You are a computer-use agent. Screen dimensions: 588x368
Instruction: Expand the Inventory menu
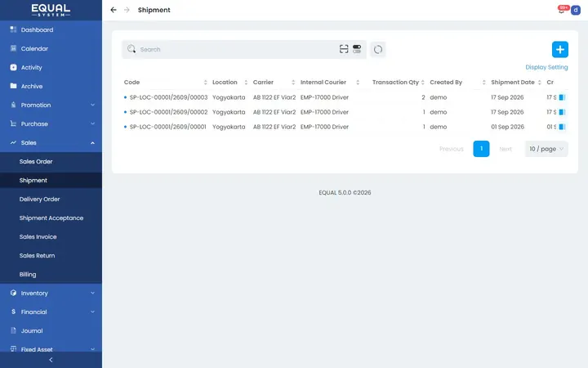pos(51,293)
